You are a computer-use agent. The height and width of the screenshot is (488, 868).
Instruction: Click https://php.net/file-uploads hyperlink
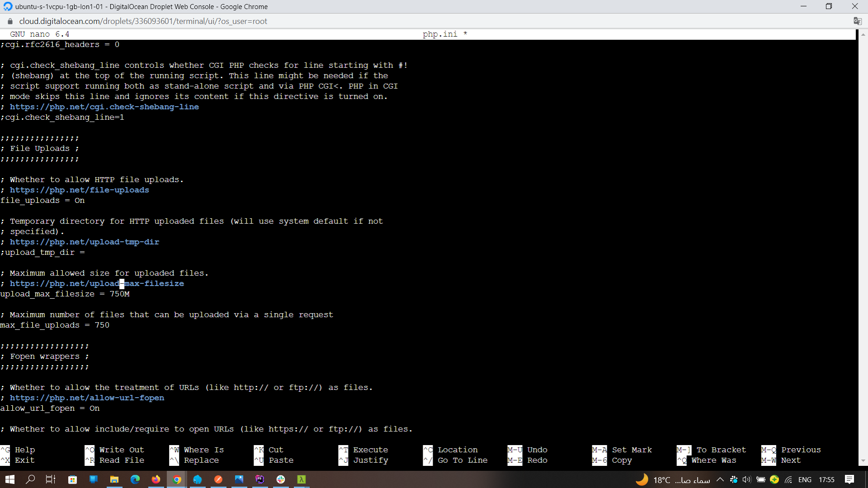pos(79,189)
